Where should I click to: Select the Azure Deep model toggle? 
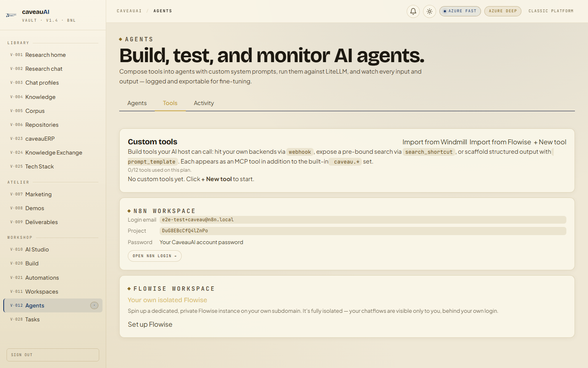pyautogui.click(x=503, y=11)
